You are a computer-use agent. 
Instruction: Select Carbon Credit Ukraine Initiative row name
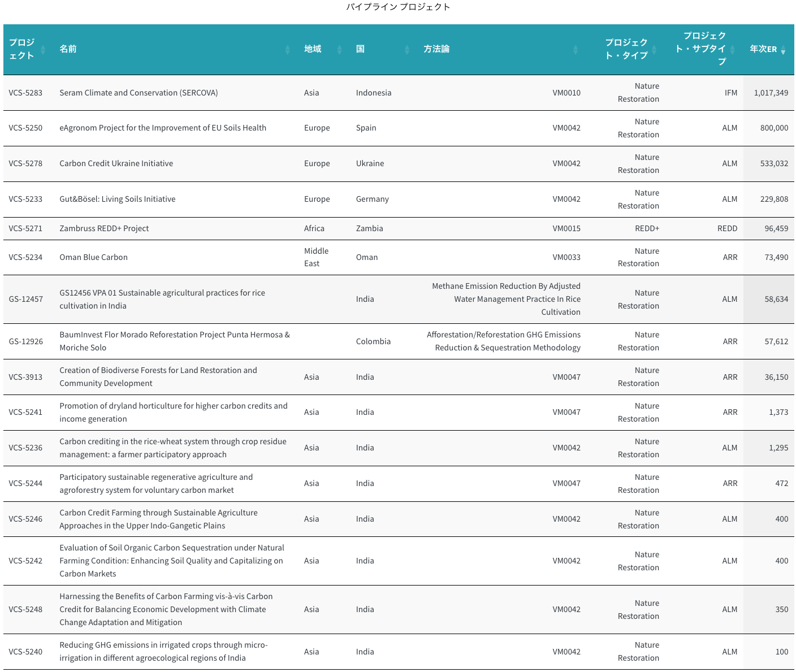[x=116, y=163]
